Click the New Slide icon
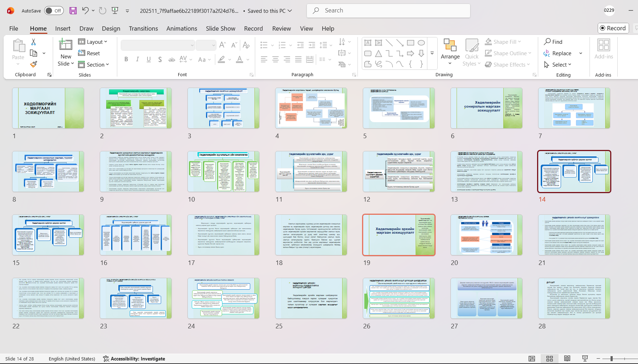This screenshot has width=638, height=364. click(66, 45)
